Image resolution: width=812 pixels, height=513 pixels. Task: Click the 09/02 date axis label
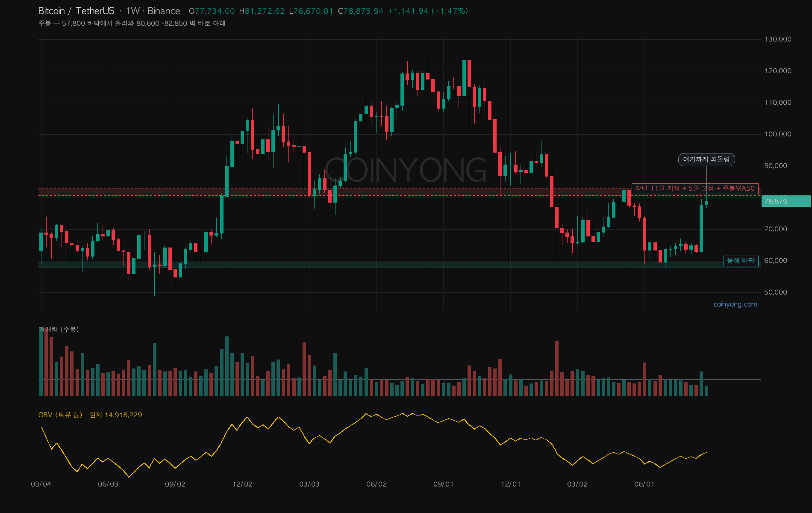(175, 484)
